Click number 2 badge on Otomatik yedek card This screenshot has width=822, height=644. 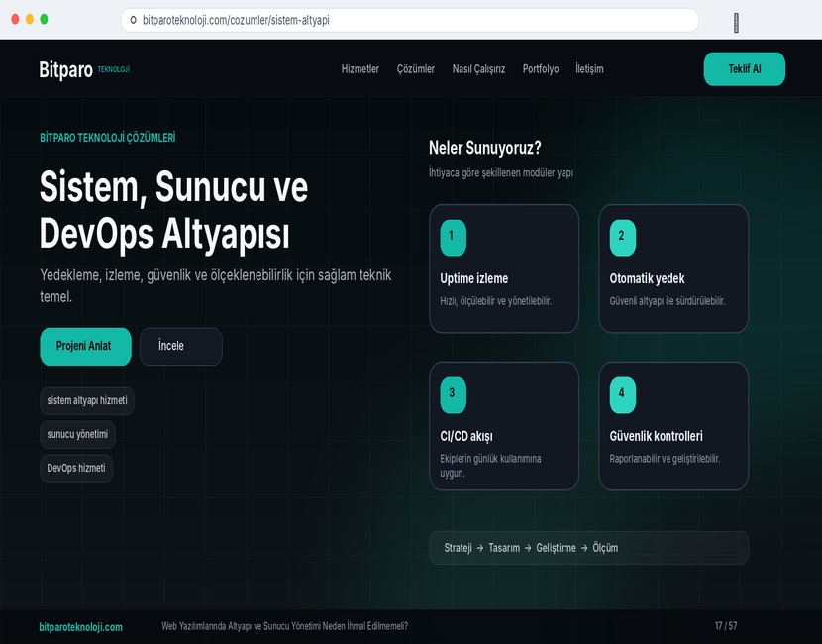[x=622, y=238]
